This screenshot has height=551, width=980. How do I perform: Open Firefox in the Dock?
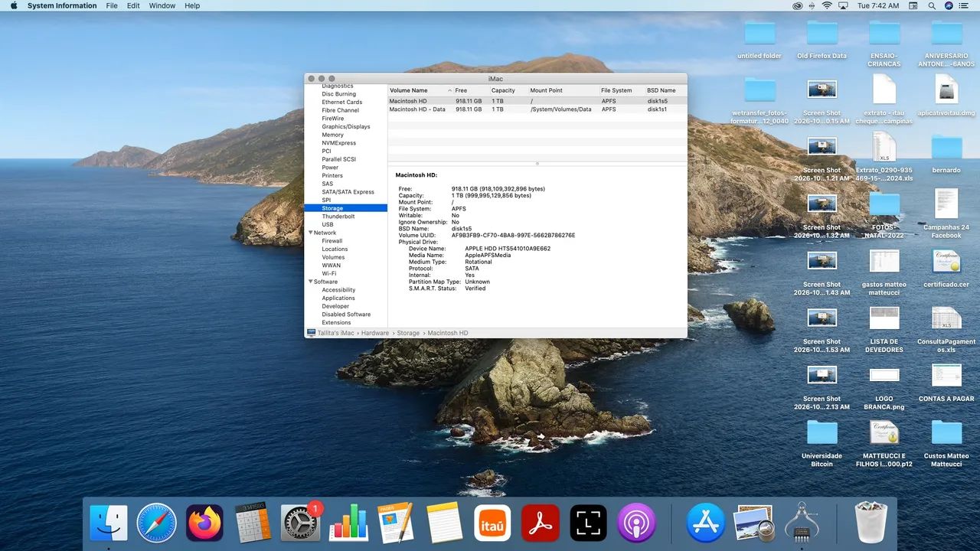(204, 523)
